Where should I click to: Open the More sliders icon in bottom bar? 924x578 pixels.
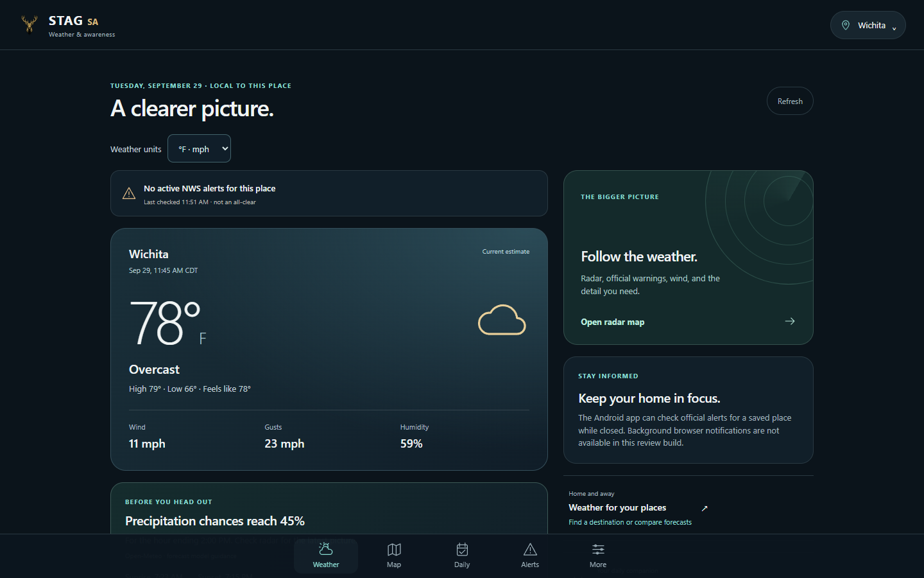click(x=598, y=549)
